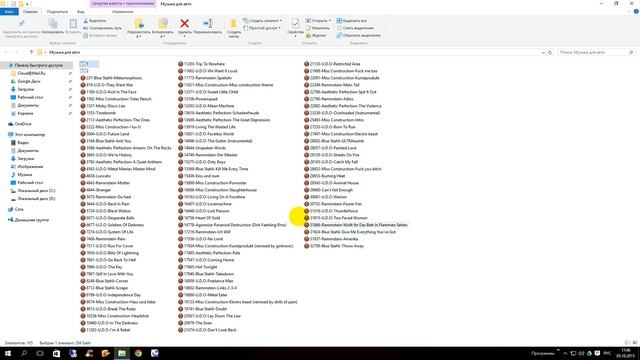Select file 979-U.D.O-They Want War
Screen dimensions: 640x360
tap(107, 85)
